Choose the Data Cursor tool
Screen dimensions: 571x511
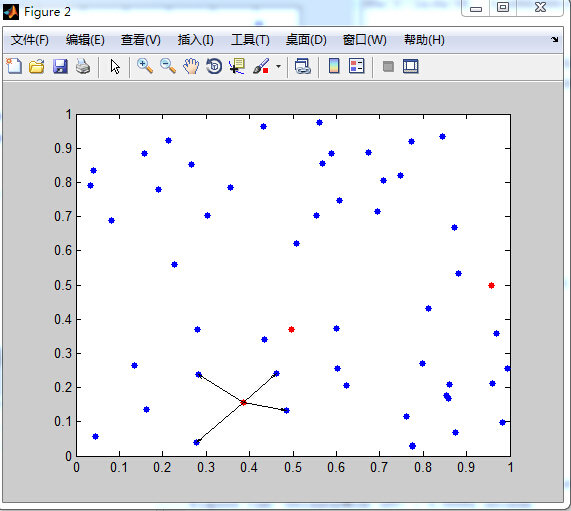(237, 67)
